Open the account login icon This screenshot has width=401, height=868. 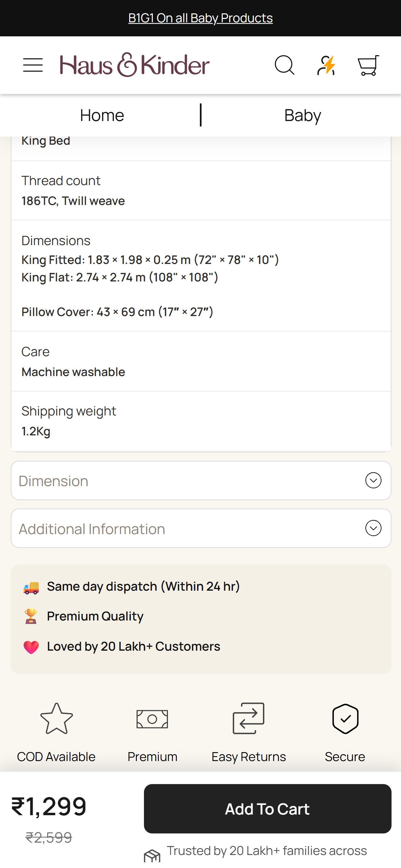pyautogui.click(x=326, y=65)
